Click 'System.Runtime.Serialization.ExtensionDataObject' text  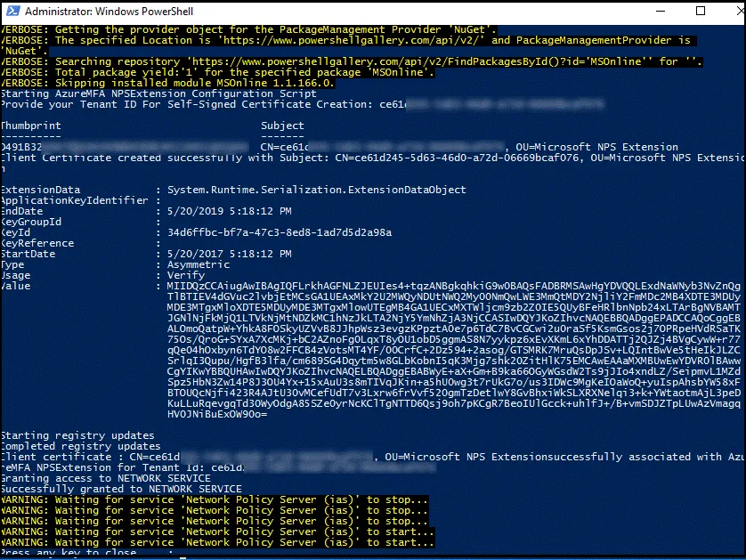[x=316, y=190]
